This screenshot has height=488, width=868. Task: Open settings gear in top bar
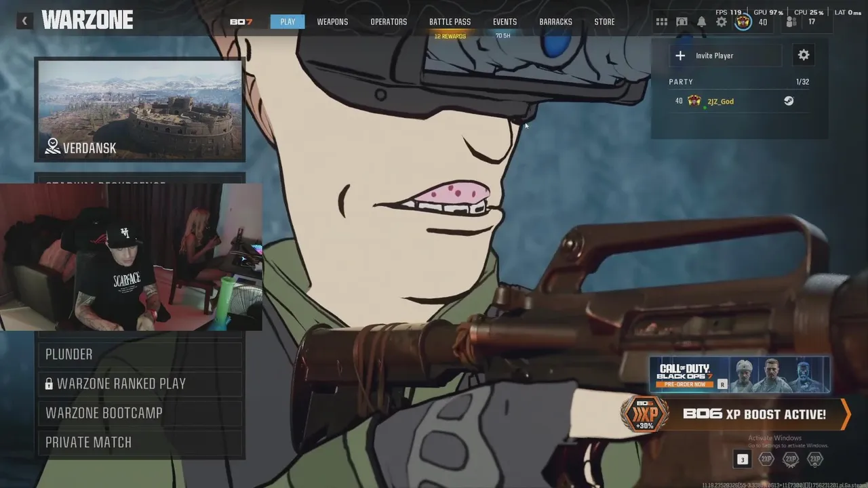pos(722,22)
